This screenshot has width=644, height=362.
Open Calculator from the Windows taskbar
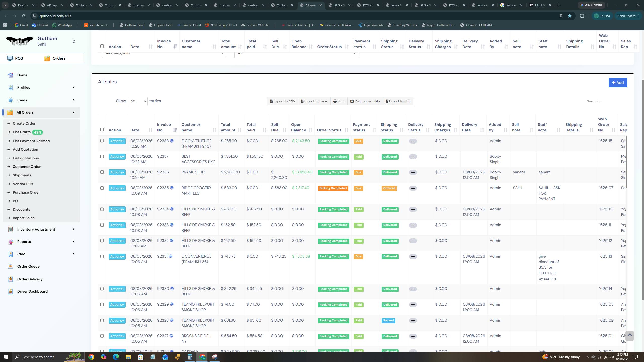click(190, 357)
